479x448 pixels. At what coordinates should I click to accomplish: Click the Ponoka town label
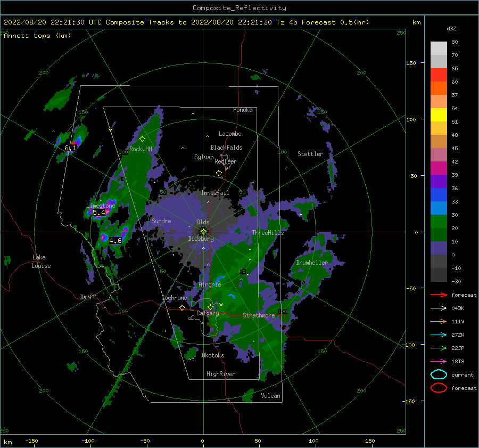[243, 110]
